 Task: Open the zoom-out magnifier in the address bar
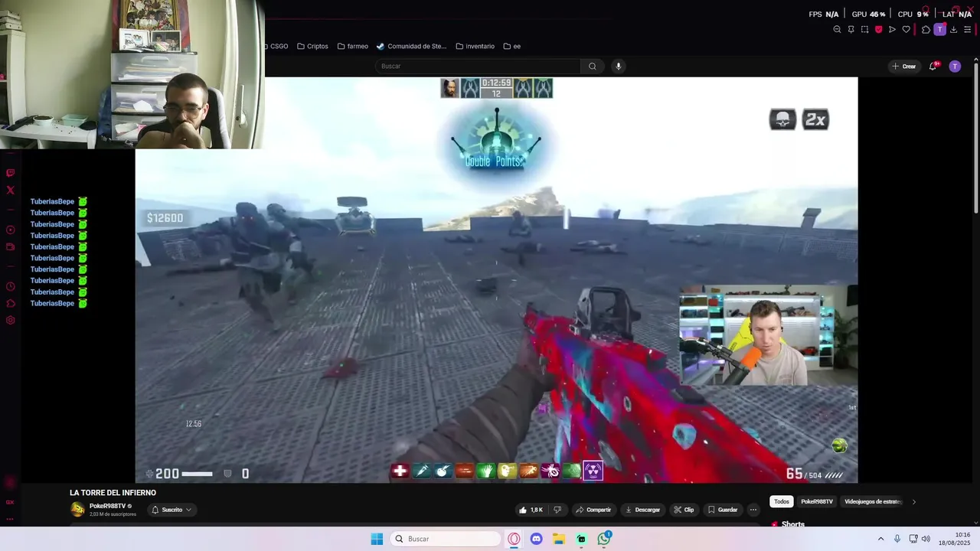tap(837, 30)
